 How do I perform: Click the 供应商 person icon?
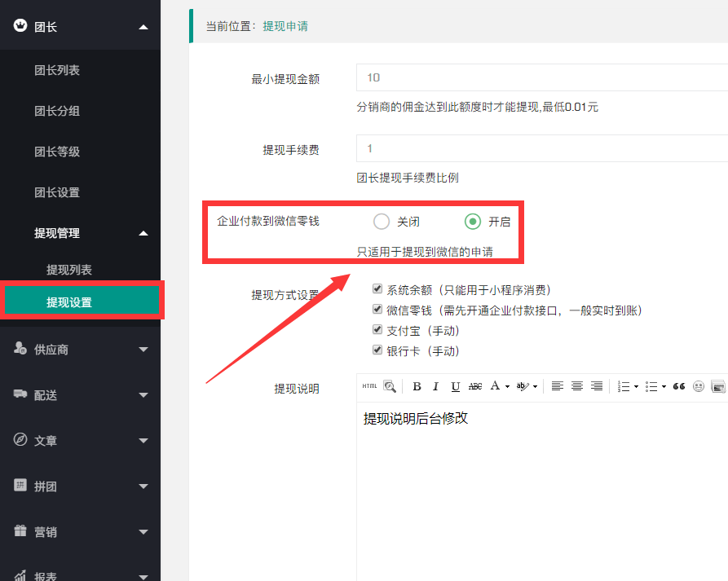pyautogui.click(x=20, y=348)
